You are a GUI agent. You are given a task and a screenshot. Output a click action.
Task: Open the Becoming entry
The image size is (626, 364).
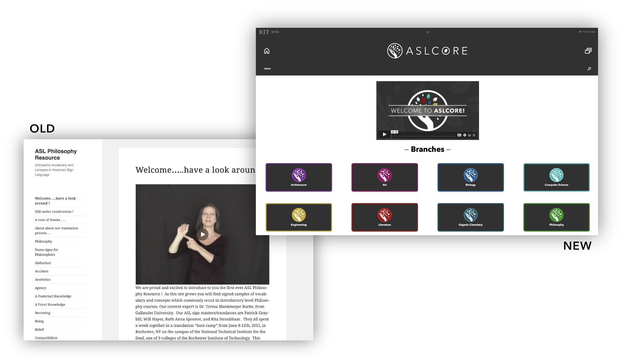click(x=43, y=313)
